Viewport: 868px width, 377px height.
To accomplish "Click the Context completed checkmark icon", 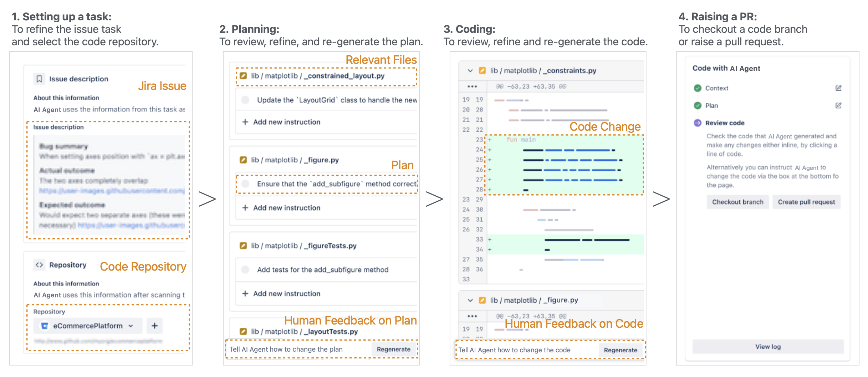I will pyautogui.click(x=698, y=88).
